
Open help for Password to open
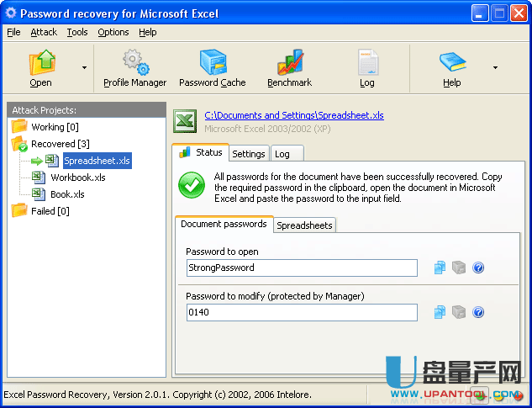478,268
